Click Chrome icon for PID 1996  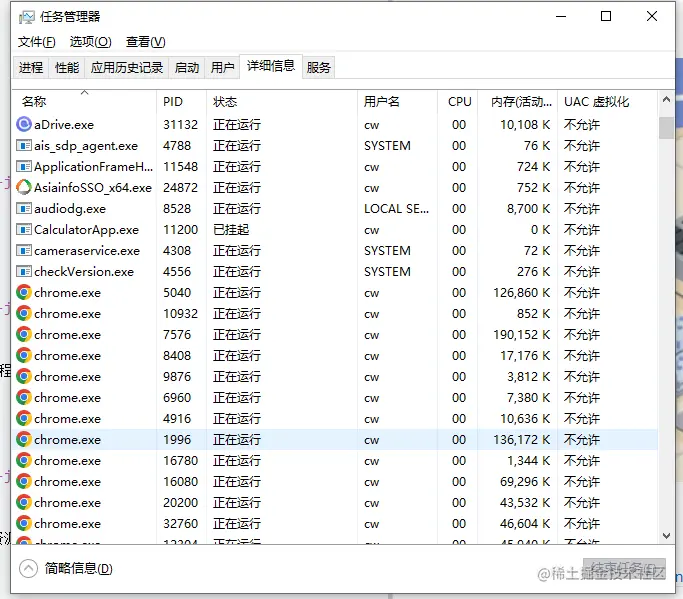point(24,439)
